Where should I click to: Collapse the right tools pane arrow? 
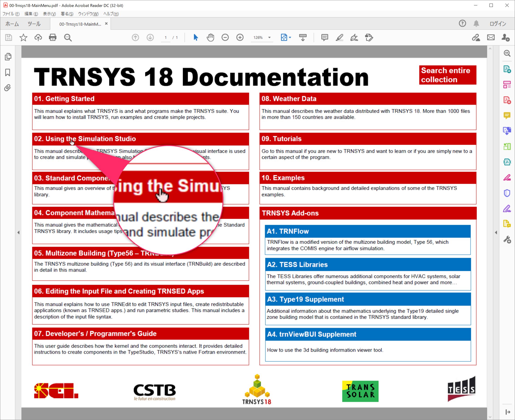click(496, 232)
